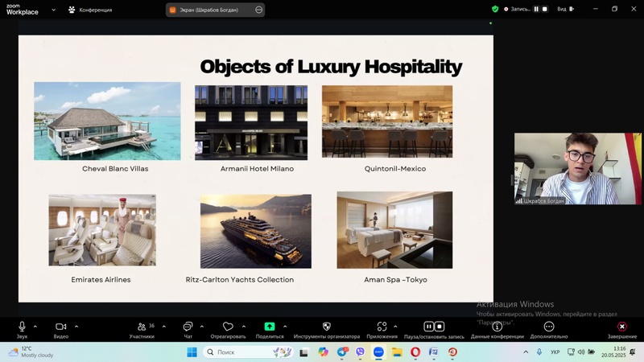
Task: Switch to Zoom taskbar icon
Action: (x=378, y=352)
